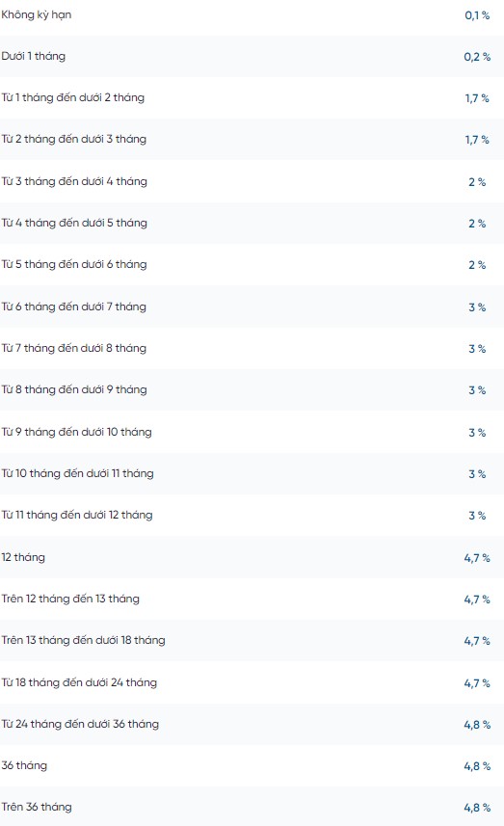Screen dimensions: 504x826
Task: Select the '12 tháng' row label
Action: coord(23,557)
